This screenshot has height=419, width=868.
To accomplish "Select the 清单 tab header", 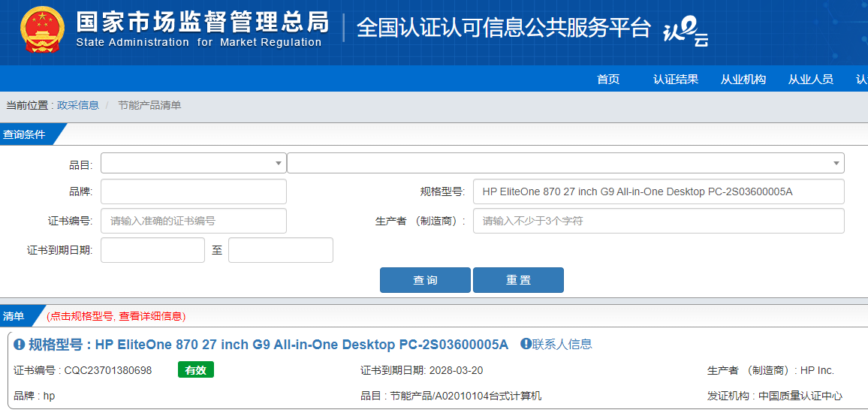I will pyautogui.click(x=16, y=316).
